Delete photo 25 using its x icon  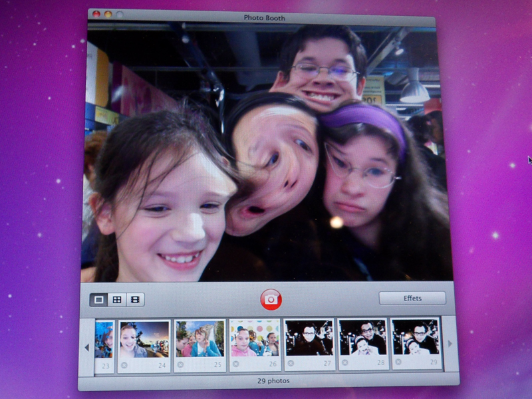tap(180, 365)
